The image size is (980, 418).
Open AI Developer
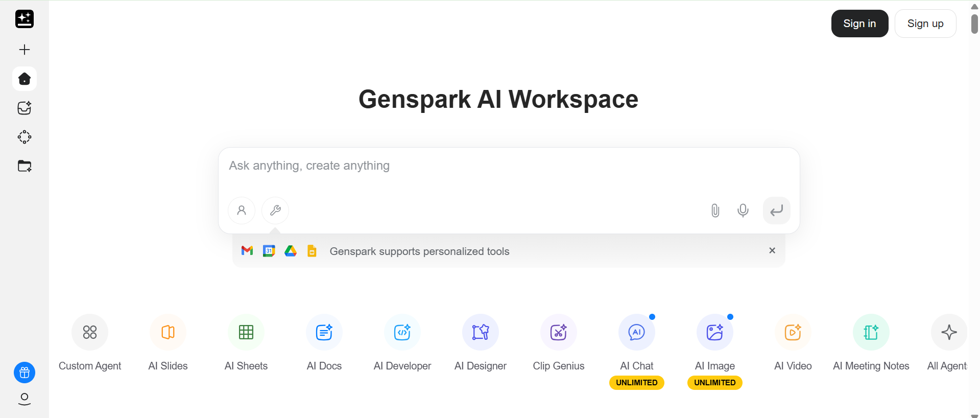(x=402, y=343)
